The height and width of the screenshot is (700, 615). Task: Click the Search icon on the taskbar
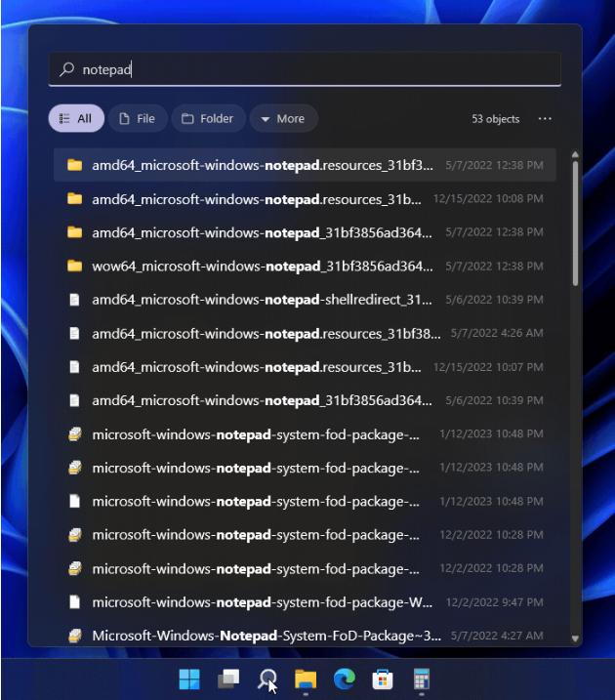pyautogui.click(x=267, y=679)
